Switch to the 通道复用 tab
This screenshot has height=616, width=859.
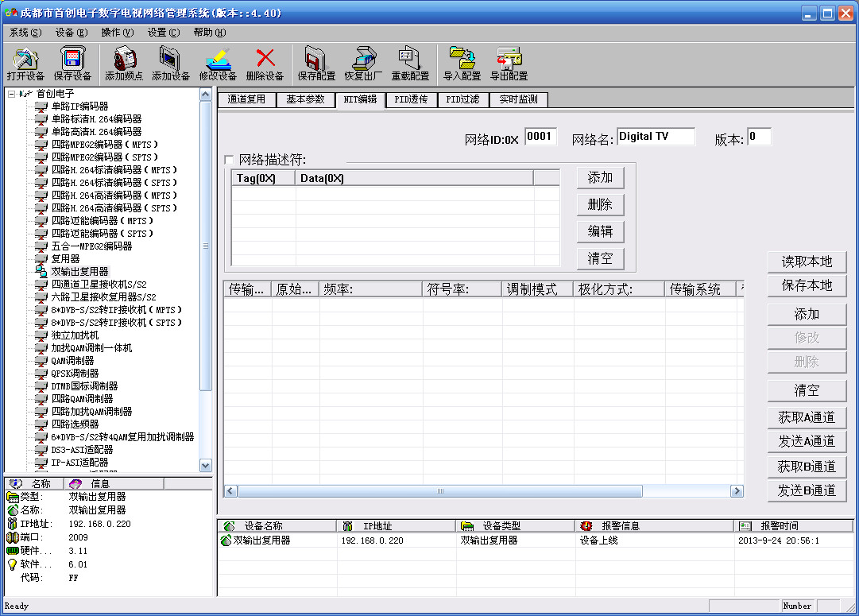[246, 99]
